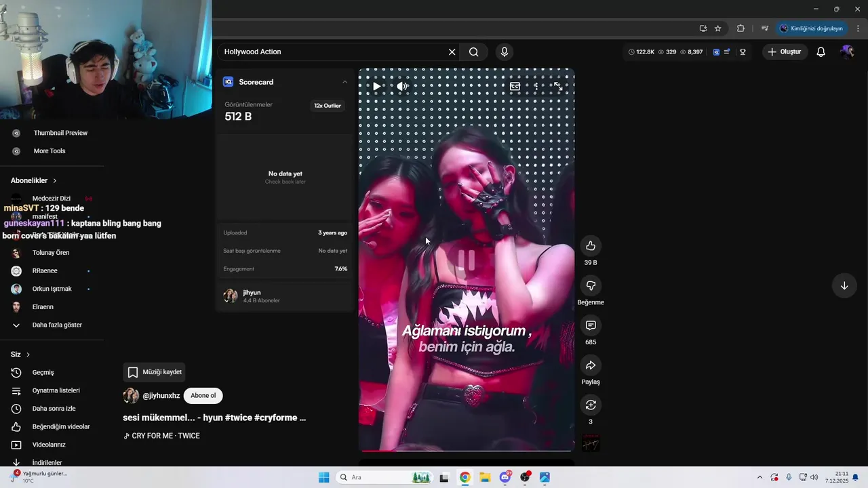Open the Windows Start menu

tap(323, 477)
